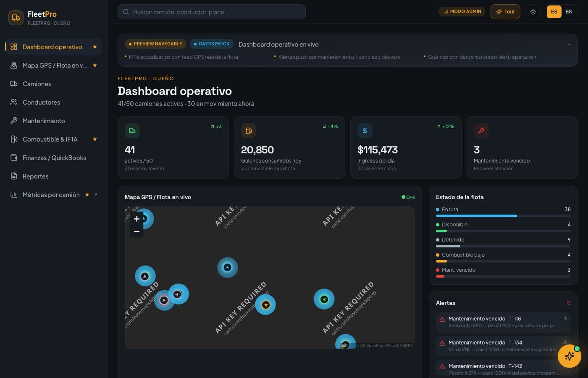Click the OpenStreetMap attribution link
Viewport: 588px width, 378px height.
tap(380, 346)
